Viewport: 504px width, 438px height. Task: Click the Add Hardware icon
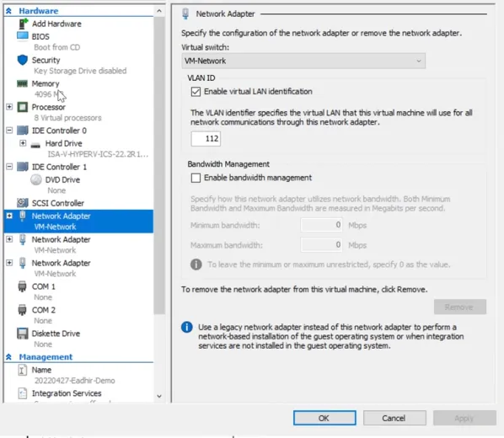23,24
